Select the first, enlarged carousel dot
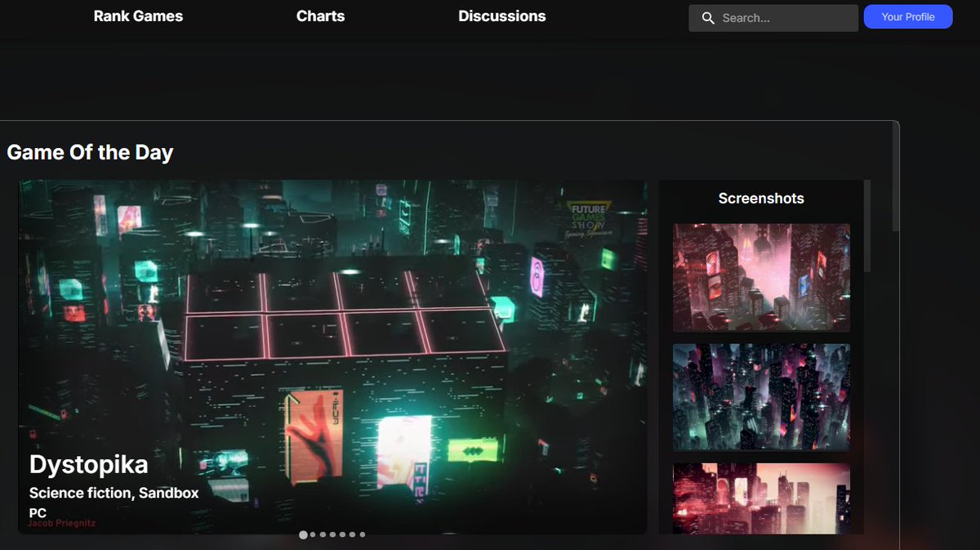Screen dimensions: 980x550 pos(303,534)
